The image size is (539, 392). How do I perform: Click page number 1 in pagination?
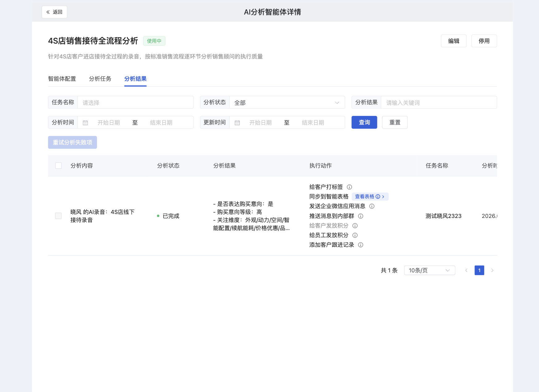point(479,271)
